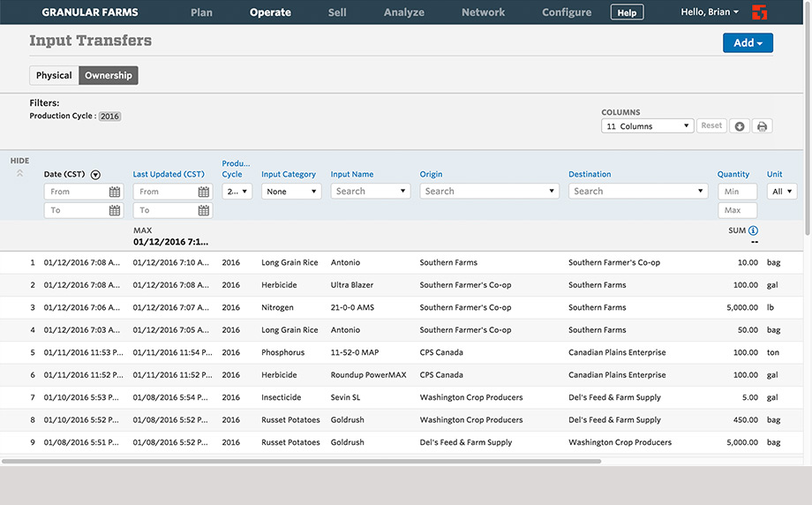Click the blue Add button

click(x=748, y=43)
